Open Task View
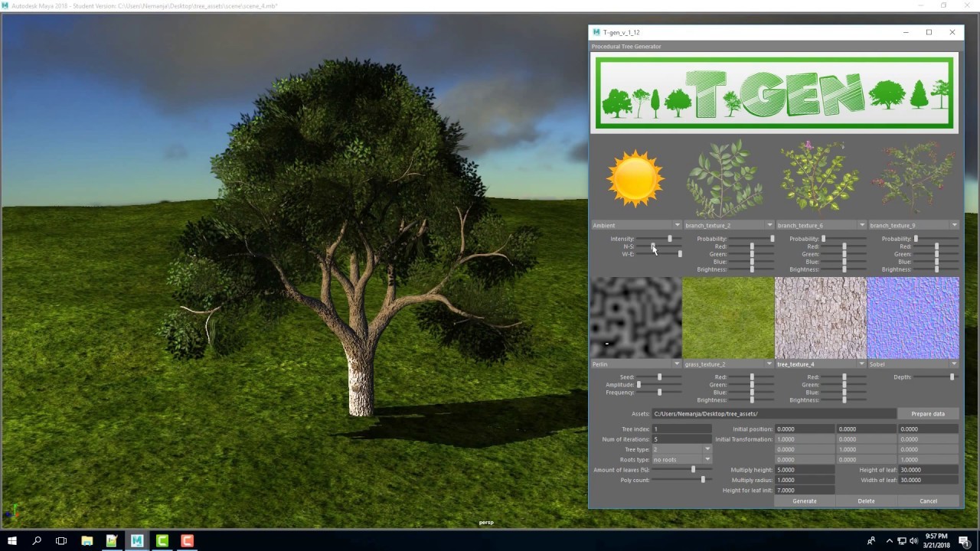This screenshot has width=980, height=551. coord(62,541)
